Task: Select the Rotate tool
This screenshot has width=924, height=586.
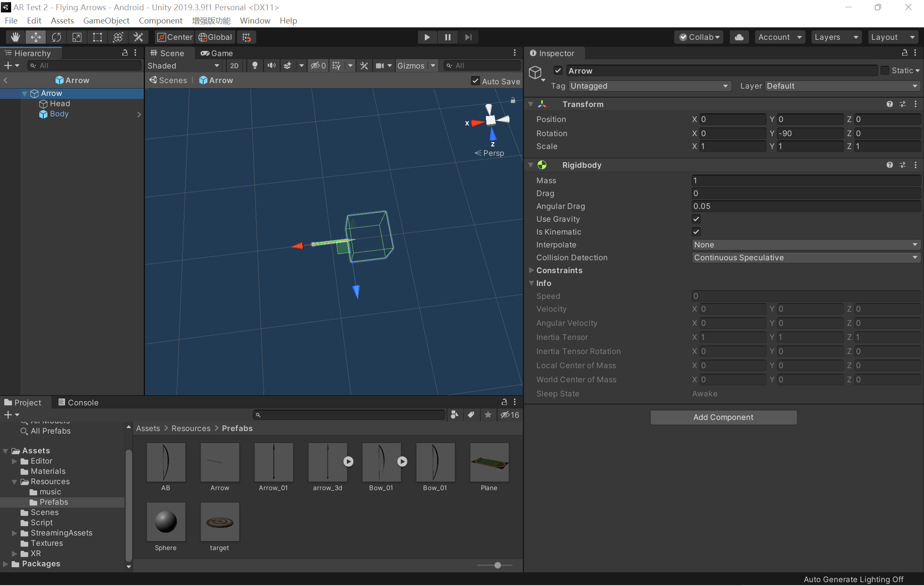Action: pyautogui.click(x=56, y=37)
